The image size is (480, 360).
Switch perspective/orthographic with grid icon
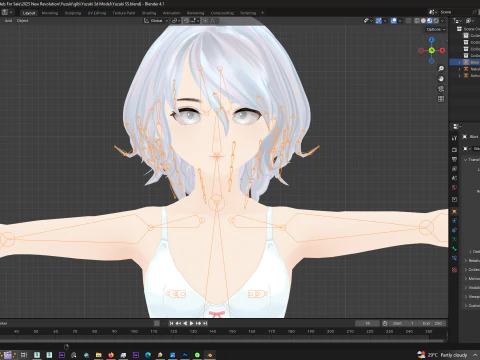pyautogui.click(x=441, y=99)
